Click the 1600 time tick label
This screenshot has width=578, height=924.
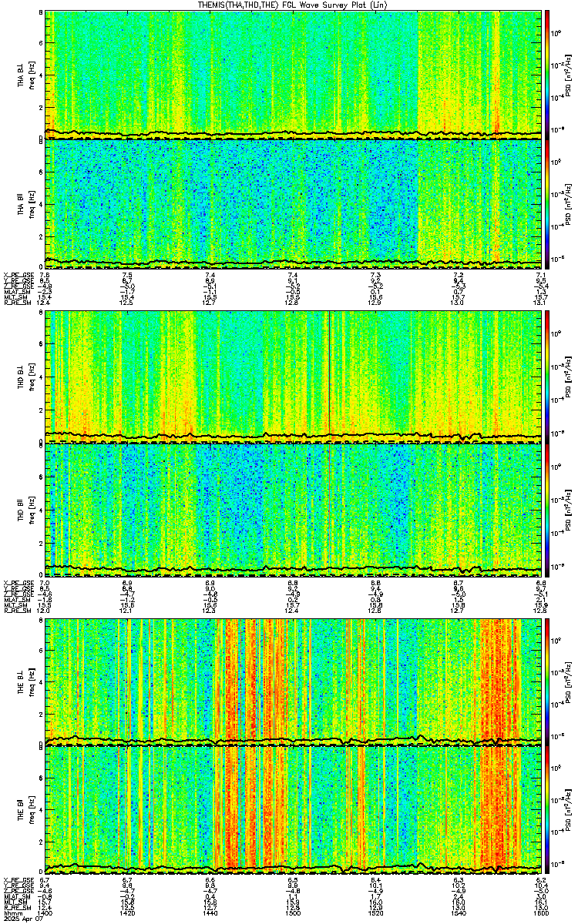[541, 914]
